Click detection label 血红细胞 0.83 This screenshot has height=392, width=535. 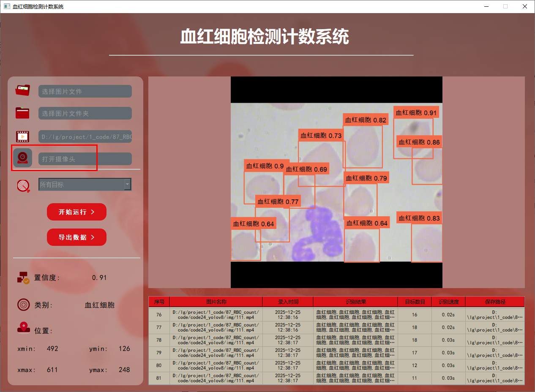point(419,218)
